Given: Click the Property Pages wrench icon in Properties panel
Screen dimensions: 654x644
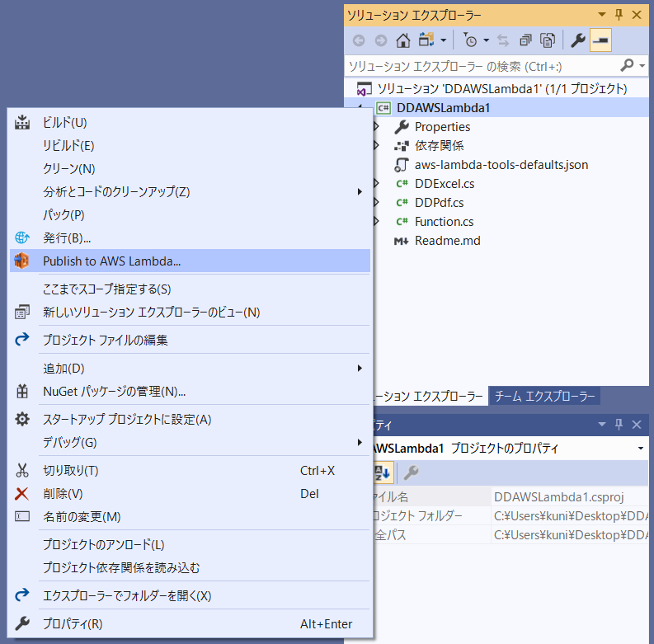Looking at the screenshot, I should [411, 472].
